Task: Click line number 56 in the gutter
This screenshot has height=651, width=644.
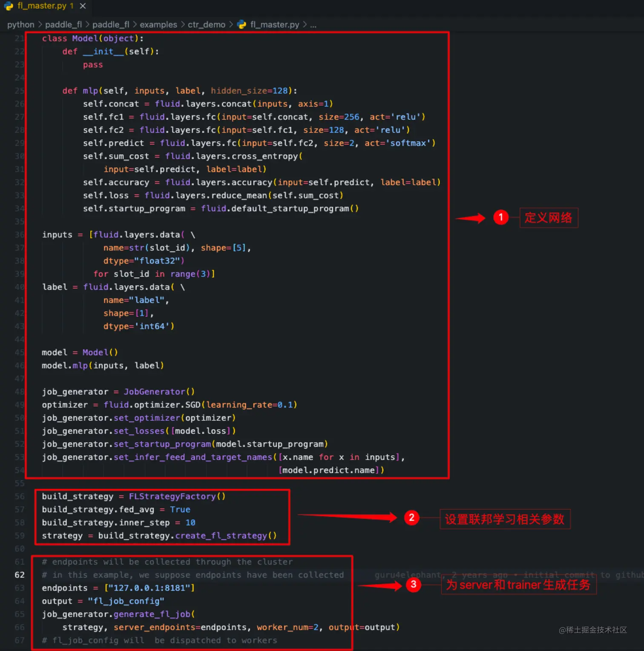Action: tap(20, 496)
